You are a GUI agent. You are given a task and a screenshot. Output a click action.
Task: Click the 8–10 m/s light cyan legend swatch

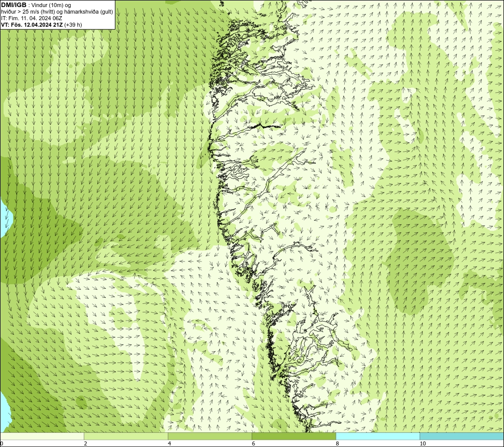377,436
